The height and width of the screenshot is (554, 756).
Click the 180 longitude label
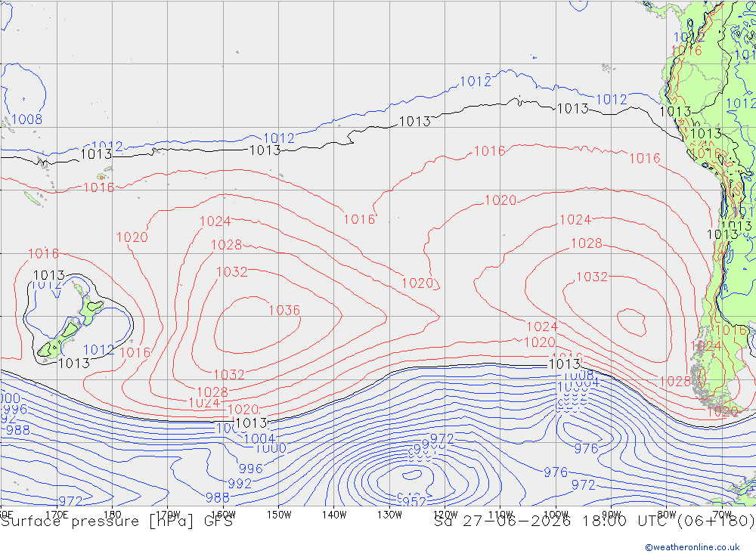tap(113, 515)
